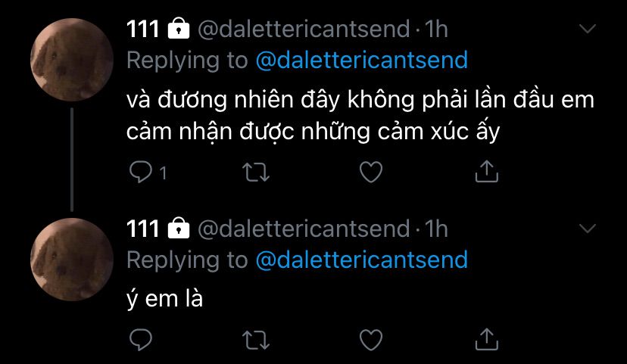This screenshot has height=364, width=627.
Task: Share the first tweet via upload icon
Action: pyautogui.click(x=487, y=172)
